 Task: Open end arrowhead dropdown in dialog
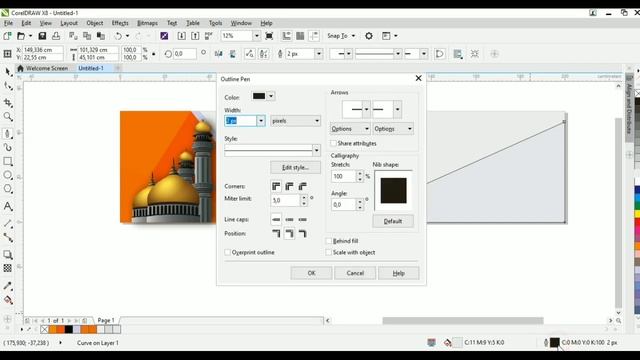tap(397, 109)
